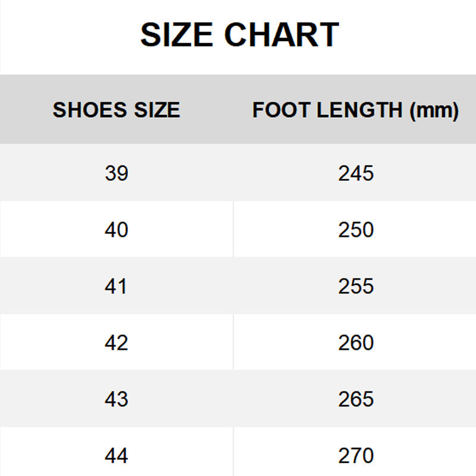Viewport: 476px width, 476px height.
Task: Select shoe size 40 cell
Action: click(116, 230)
